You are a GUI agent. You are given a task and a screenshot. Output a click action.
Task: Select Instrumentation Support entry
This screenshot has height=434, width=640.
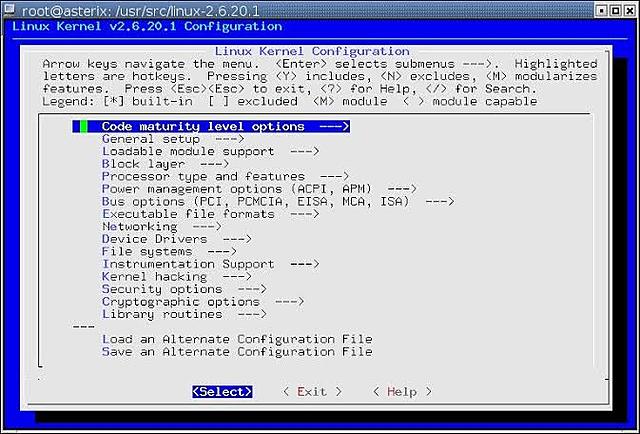210,264
